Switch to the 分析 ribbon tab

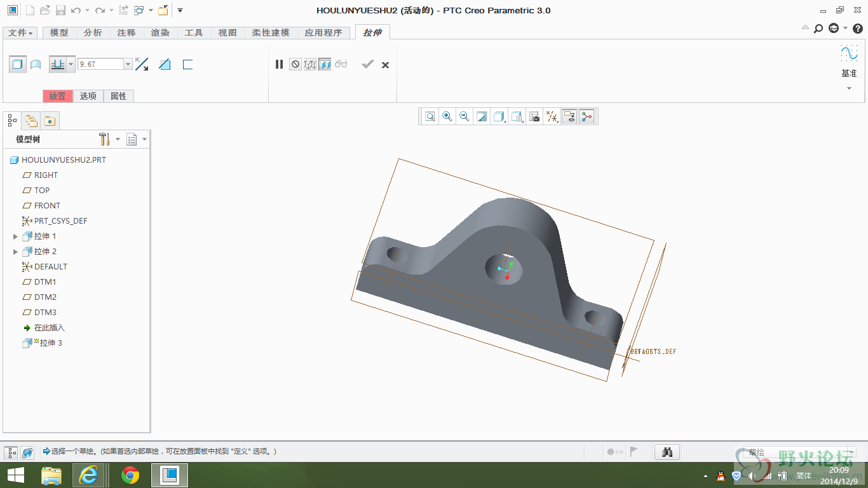[x=93, y=33]
